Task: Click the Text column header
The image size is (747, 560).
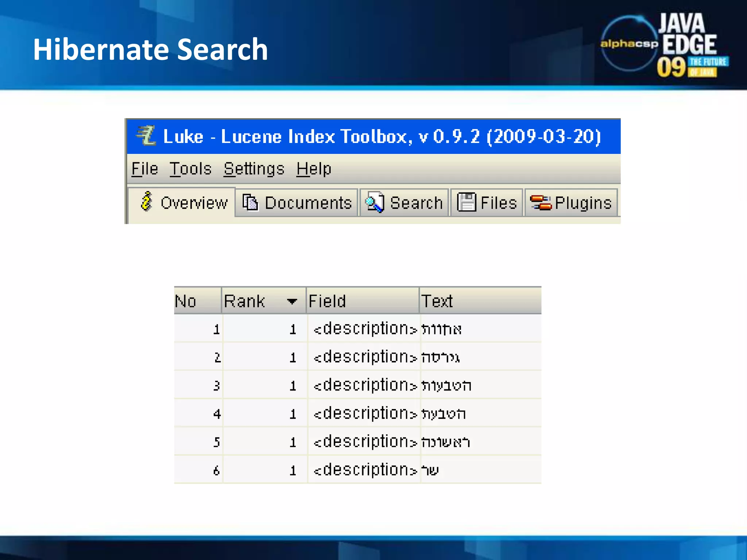Action: point(480,301)
